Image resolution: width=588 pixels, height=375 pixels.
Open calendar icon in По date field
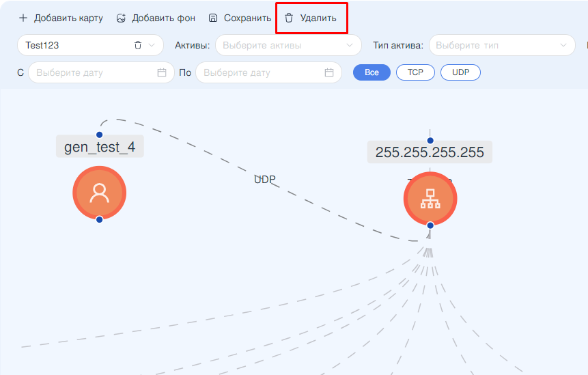point(329,72)
